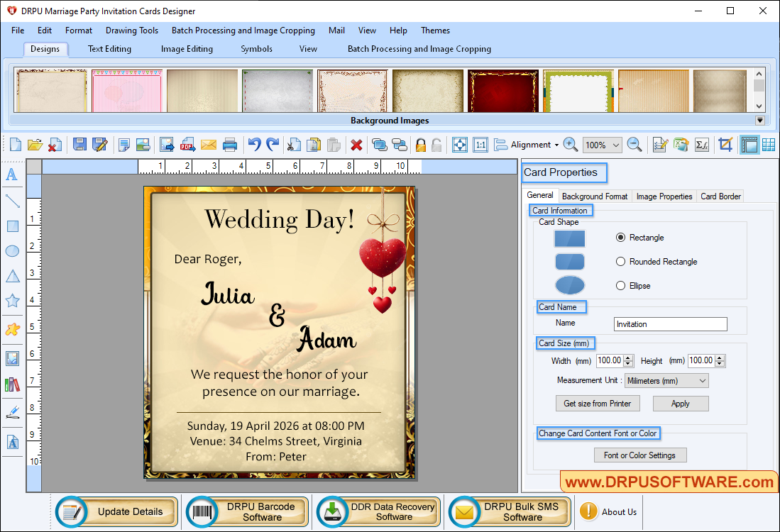Viewport: 780px width, 532px height.
Task: Open Font or Color Settings
Action: pyautogui.click(x=640, y=455)
